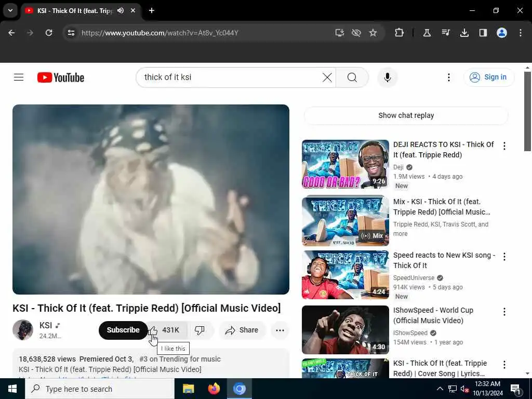Open Firefox from taskbar

214,389
